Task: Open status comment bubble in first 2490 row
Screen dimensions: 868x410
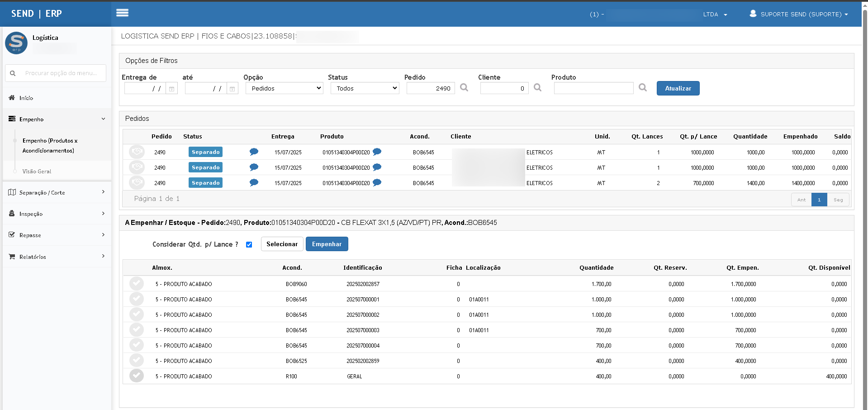Action: tap(254, 152)
